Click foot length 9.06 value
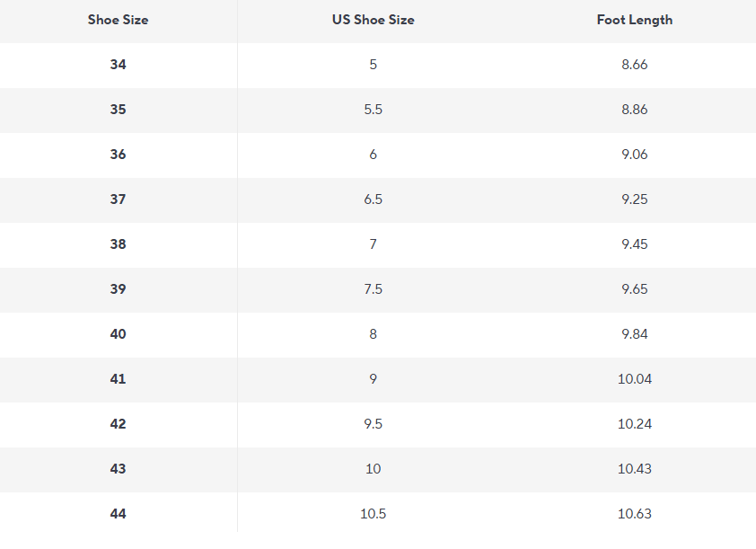Viewport: 756px width, 549px height. 635,155
